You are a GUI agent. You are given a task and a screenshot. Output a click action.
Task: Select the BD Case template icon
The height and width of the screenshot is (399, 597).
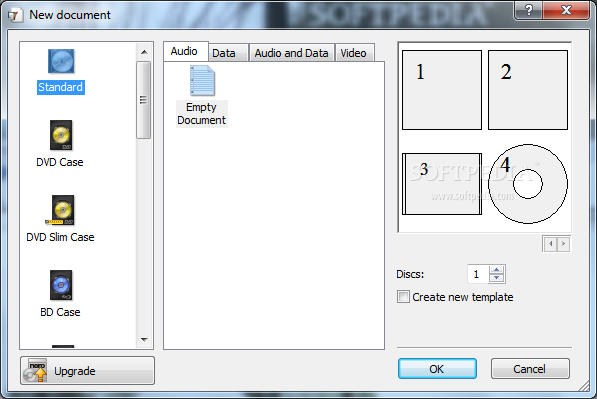click(61, 285)
